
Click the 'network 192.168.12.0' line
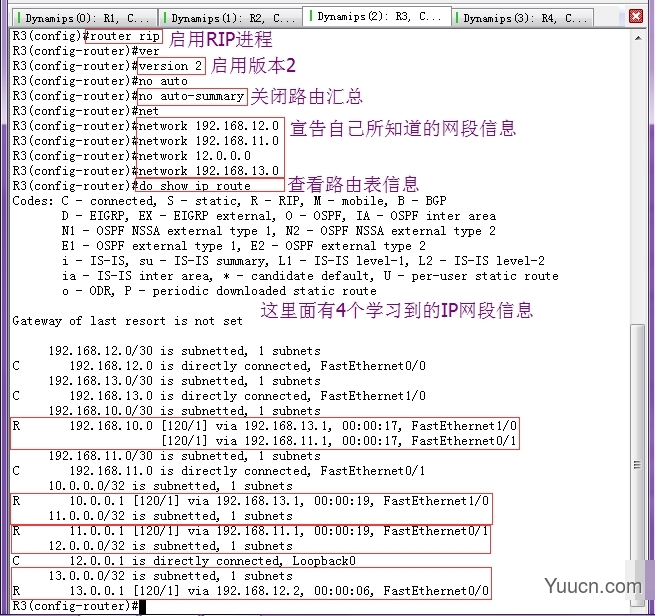point(208,126)
